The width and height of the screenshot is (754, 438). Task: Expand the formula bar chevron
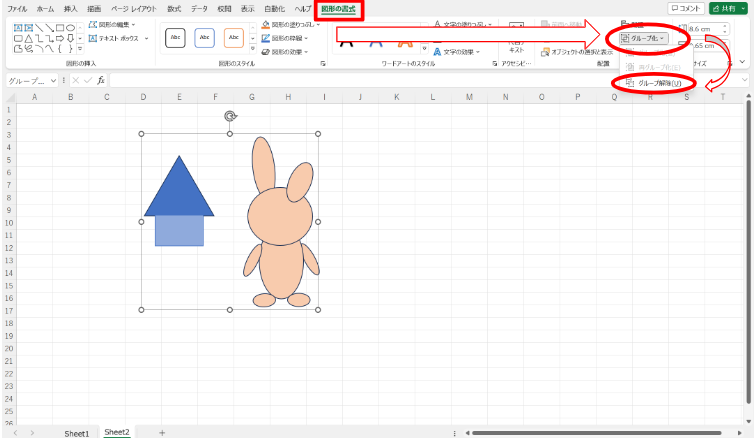[745, 80]
